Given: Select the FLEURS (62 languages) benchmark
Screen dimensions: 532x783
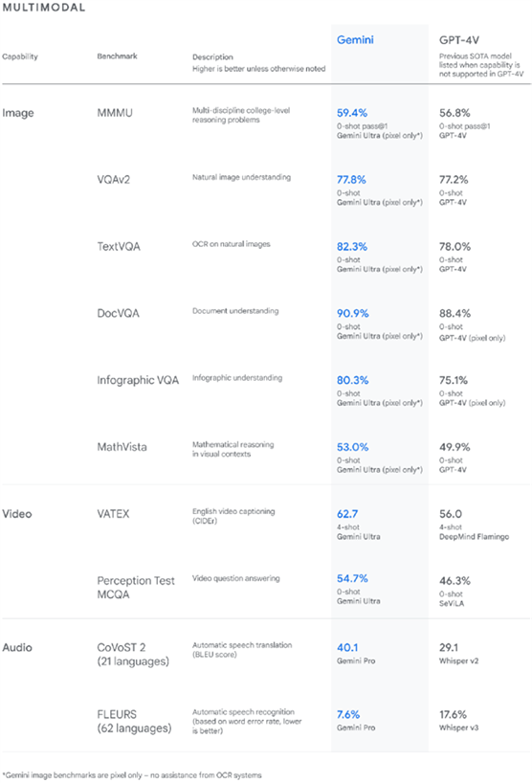Looking at the screenshot, I should 134,722.
